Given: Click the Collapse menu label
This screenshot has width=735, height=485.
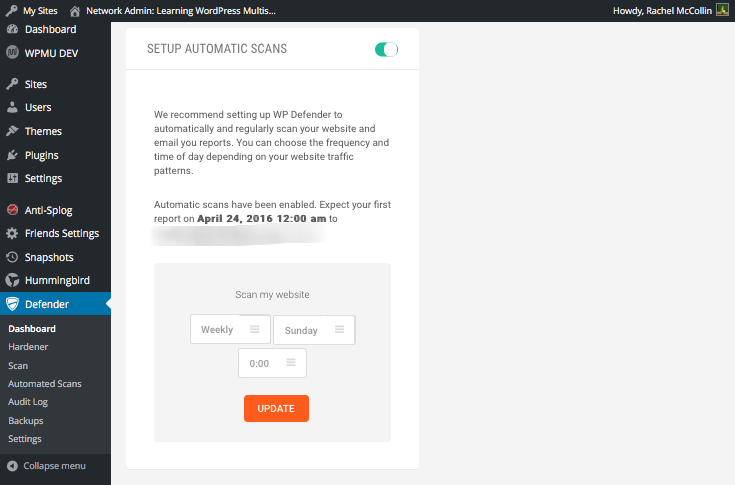Looking at the screenshot, I should point(54,466).
